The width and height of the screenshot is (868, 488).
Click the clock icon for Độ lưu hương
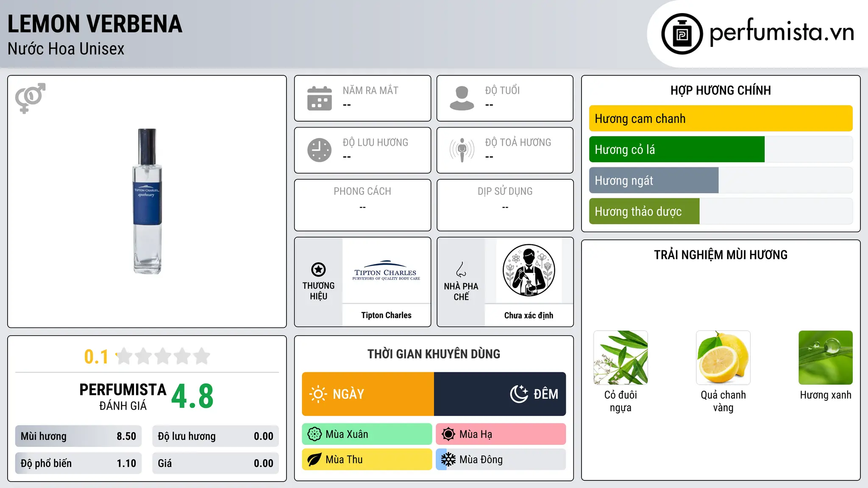click(320, 150)
